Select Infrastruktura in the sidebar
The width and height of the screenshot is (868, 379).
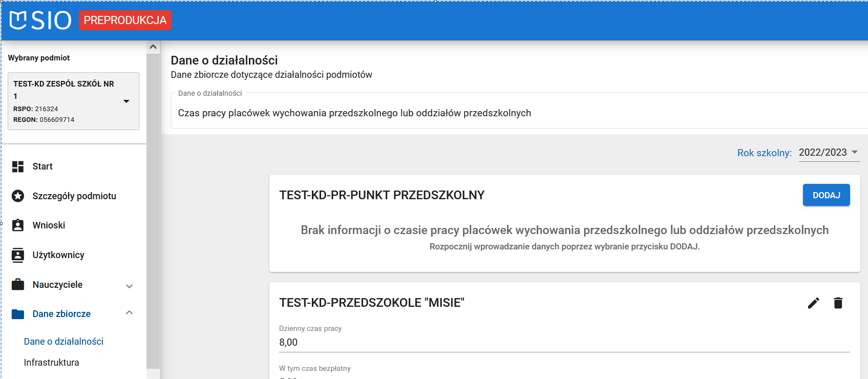coord(52,362)
